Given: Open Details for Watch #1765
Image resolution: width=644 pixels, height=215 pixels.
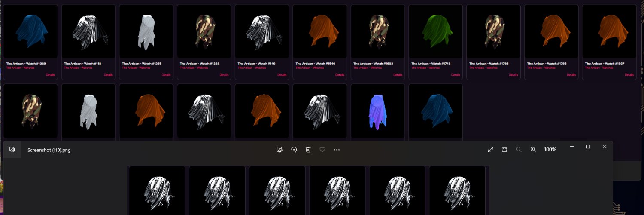Looking at the screenshot, I should 513,75.
